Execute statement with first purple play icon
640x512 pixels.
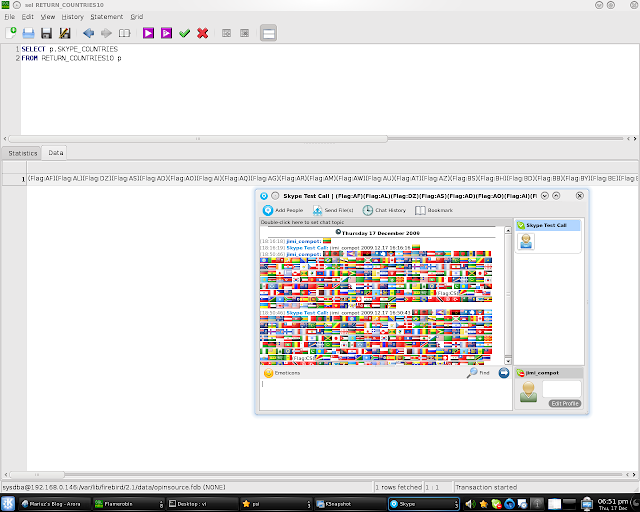(148, 33)
